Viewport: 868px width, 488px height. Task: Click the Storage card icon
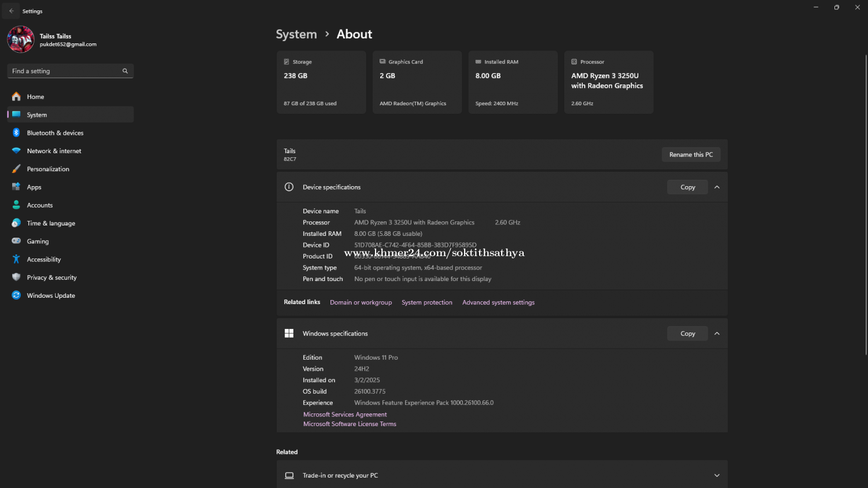286,61
